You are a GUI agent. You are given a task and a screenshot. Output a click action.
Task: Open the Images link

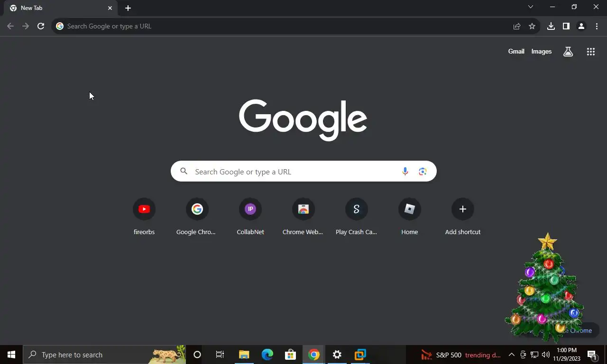[x=542, y=51]
